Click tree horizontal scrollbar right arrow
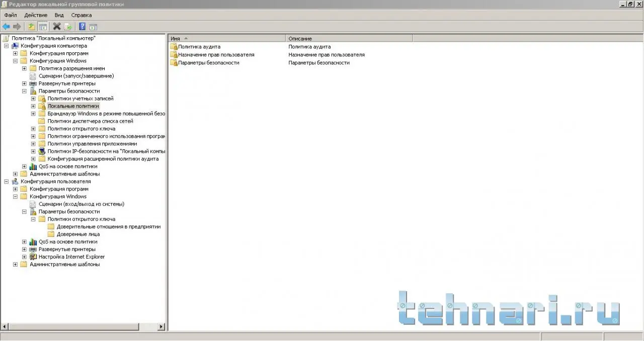This screenshot has height=341, width=644. pos(162,327)
